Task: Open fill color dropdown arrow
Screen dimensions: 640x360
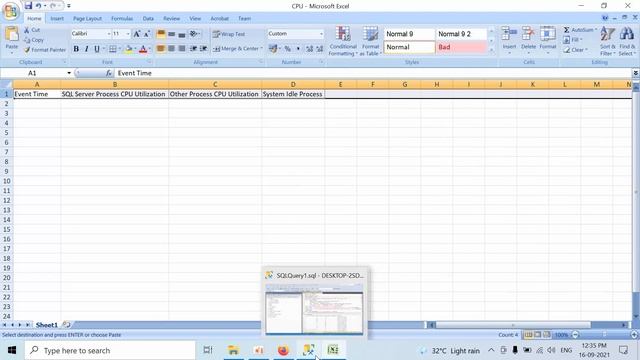Action: pos(135,49)
